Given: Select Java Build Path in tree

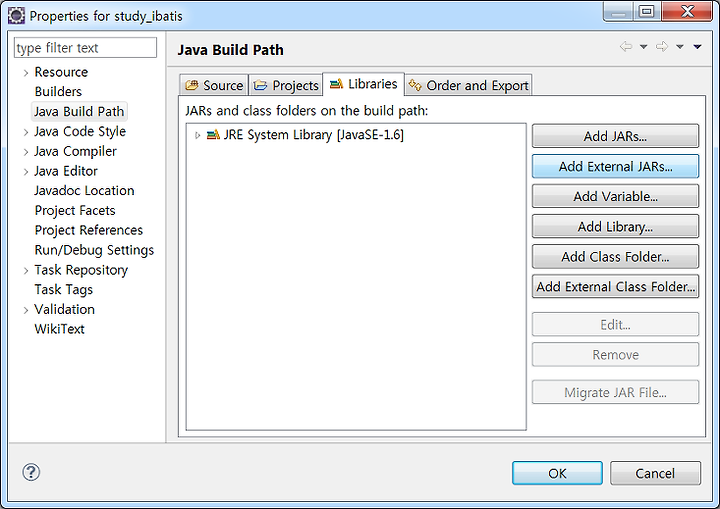Looking at the screenshot, I should (x=79, y=111).
